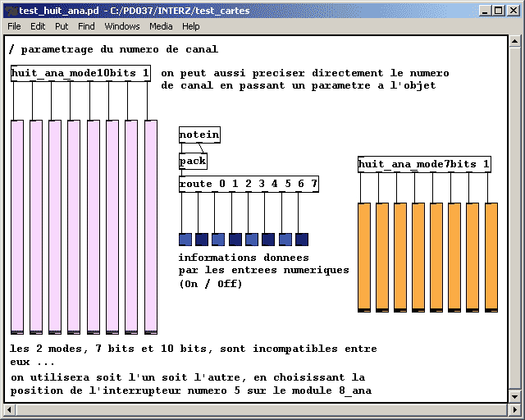The width and height of the screenshot is (525, 420).
Task: Click the last pink vertical slider
Action: tap(150, 226)
